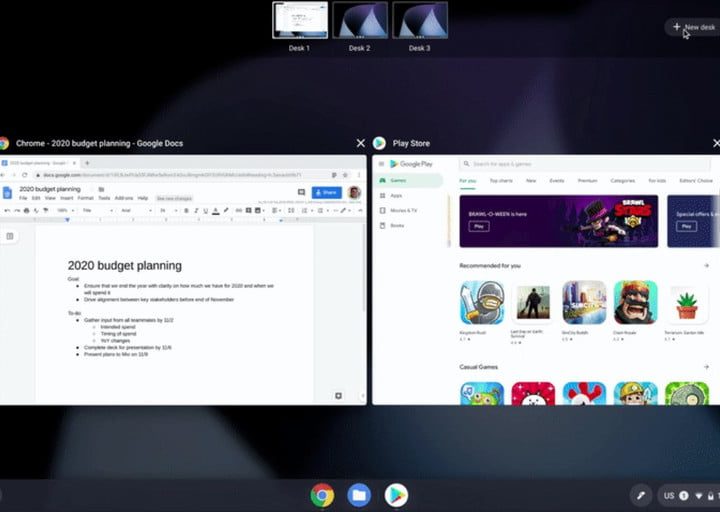The width and height of the screenshot is (720, 512).
Task: Click the new tab plus button in Chrome
Action: tap(87, 163)
